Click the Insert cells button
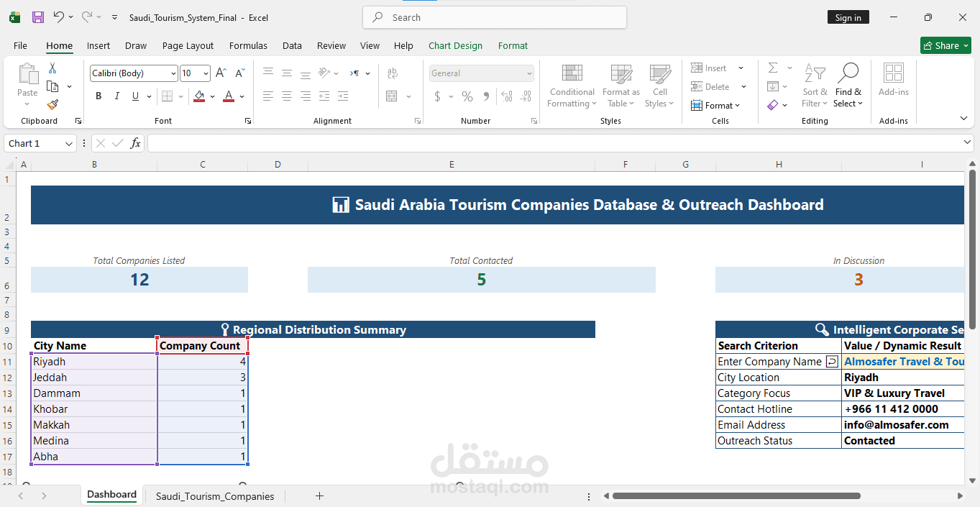 coord(710,68)
